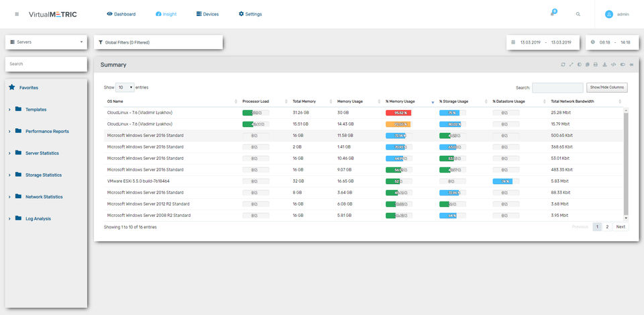This screenshot has width=644, height=315.
Task: Click the Summary table vertical scrollbar
Action: click(x=626, y=164)
